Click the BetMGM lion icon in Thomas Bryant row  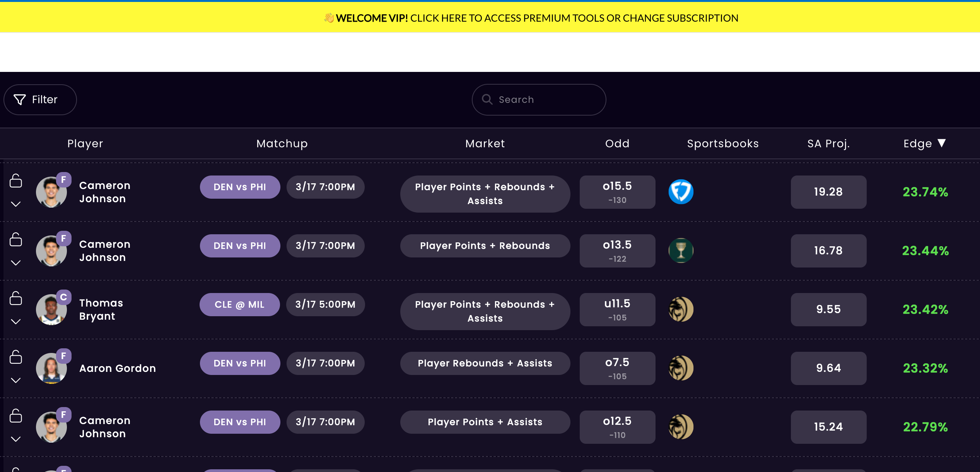coord(681,309)
